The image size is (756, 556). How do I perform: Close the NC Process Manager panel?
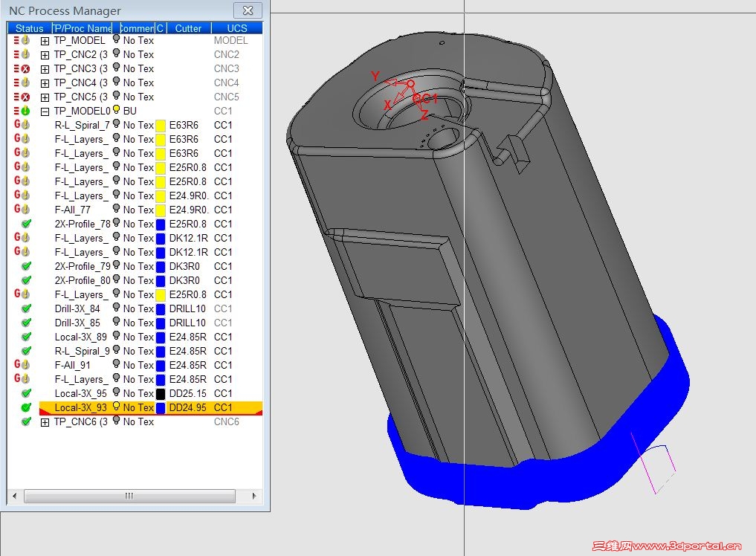pyautogui.click(x=248, y=10)
